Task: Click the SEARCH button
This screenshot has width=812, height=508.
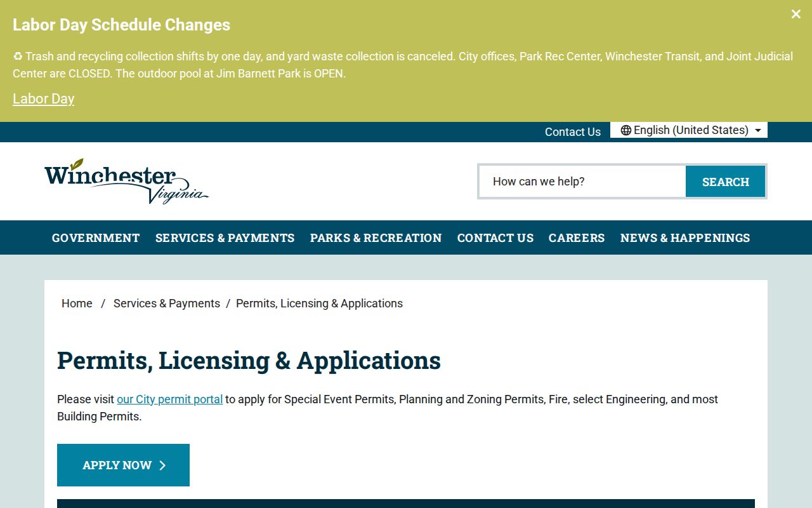Action: tap(725, 182)
